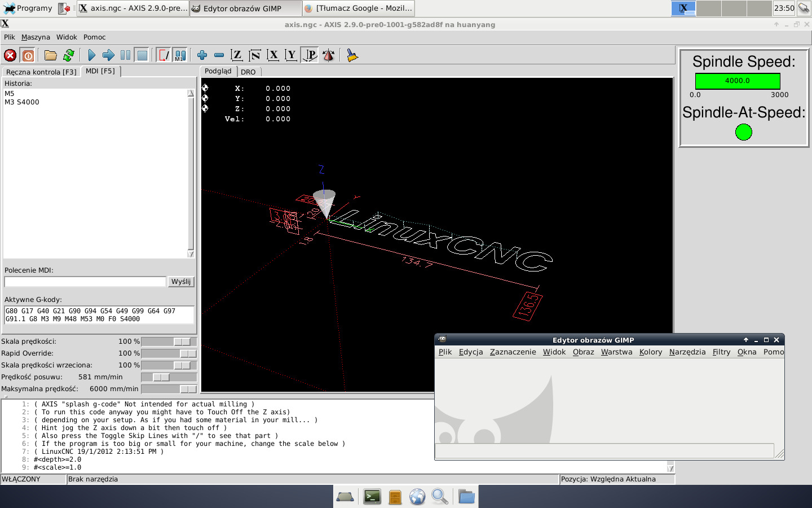Zoom in with the plus icon
The image size is (812, 508).
pyautogui.click(x=202, y=55)
